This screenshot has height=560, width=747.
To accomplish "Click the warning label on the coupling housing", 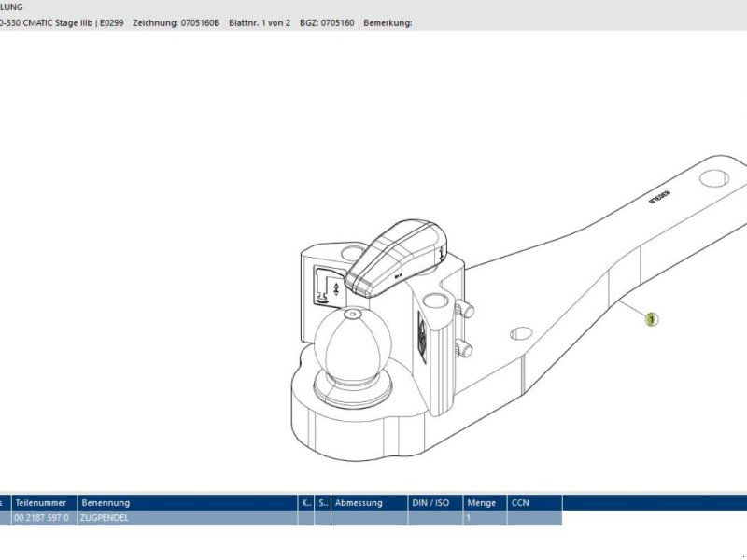I will pyautogui.click(x=328, y=283).
